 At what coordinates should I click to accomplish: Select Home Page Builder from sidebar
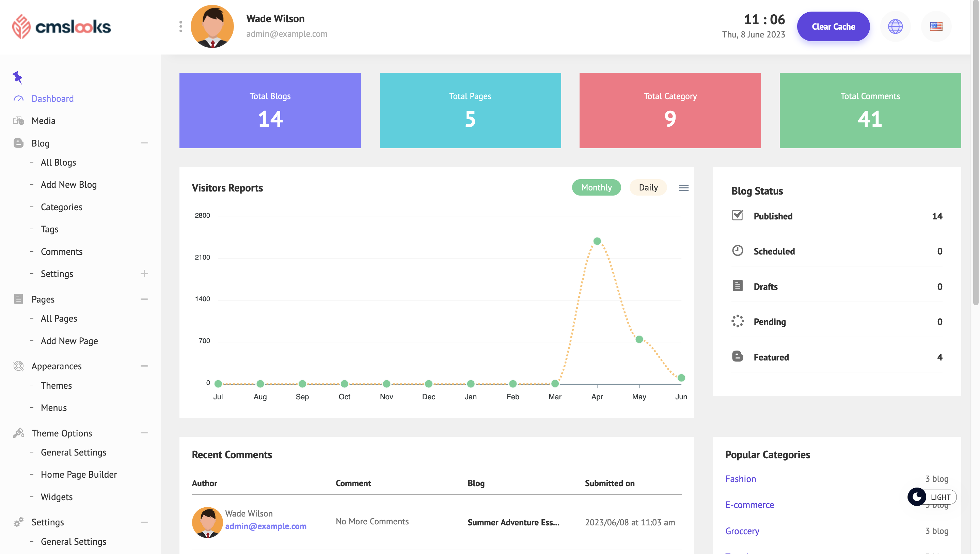pyautogui.click(x=78, y=474)
